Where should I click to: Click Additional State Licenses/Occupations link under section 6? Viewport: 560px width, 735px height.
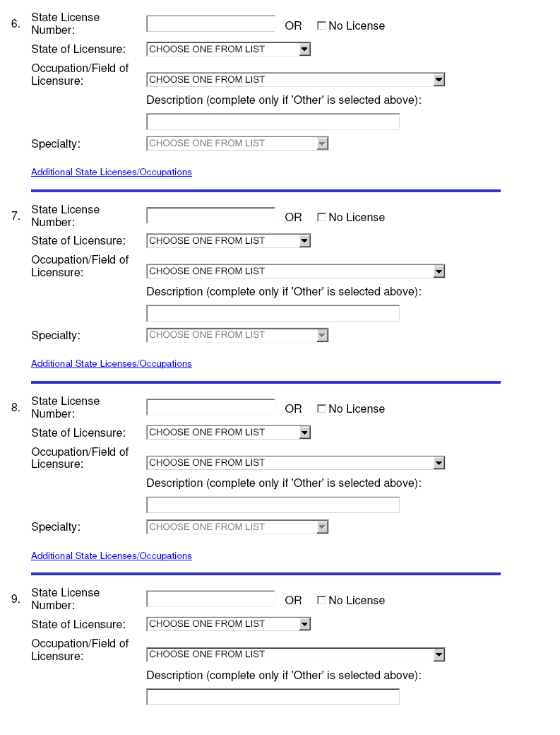coord(112,172)
